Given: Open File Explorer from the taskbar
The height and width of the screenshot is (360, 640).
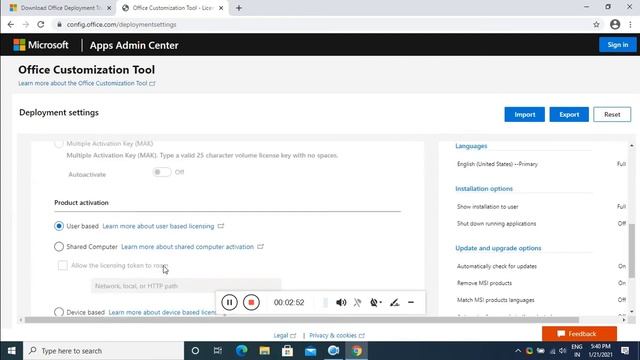Looking at the screenshot, I should tap(264, 351).
